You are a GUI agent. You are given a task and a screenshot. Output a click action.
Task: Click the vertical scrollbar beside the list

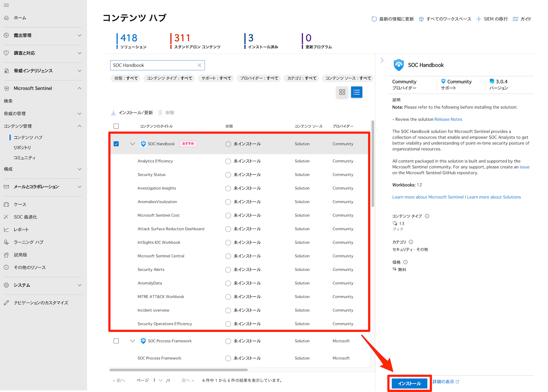pyautogui.click(x=373, y=163)
